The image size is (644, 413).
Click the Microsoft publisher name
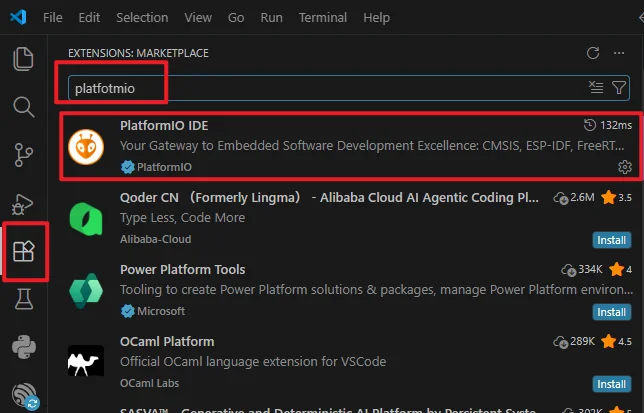point(161,311)
